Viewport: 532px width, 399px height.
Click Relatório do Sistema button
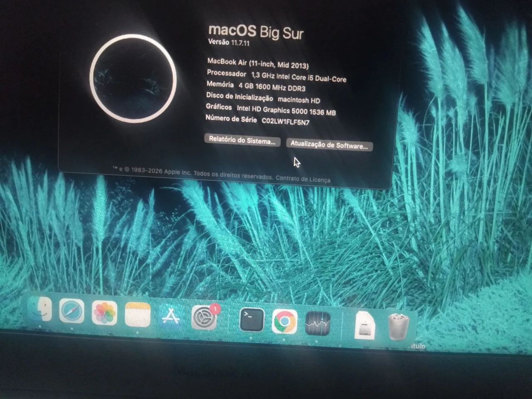242,140
